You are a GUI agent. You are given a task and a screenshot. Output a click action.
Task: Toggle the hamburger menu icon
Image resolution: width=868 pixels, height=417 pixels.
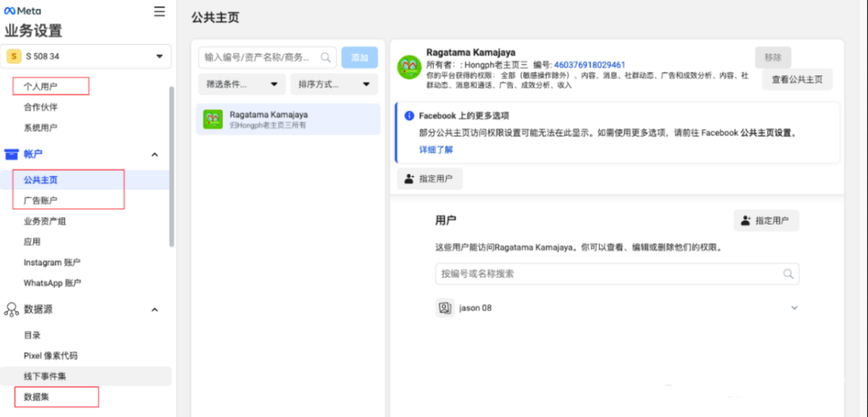[159, 11]
